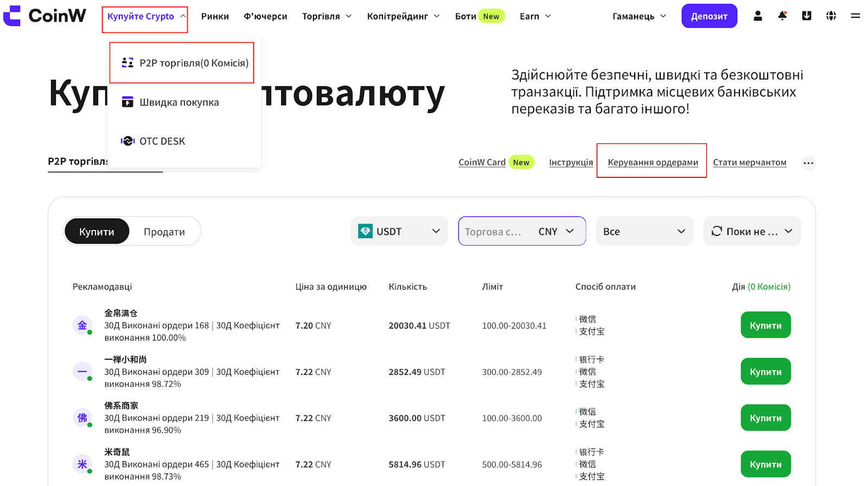Open the hamburger menu icon

856,16
